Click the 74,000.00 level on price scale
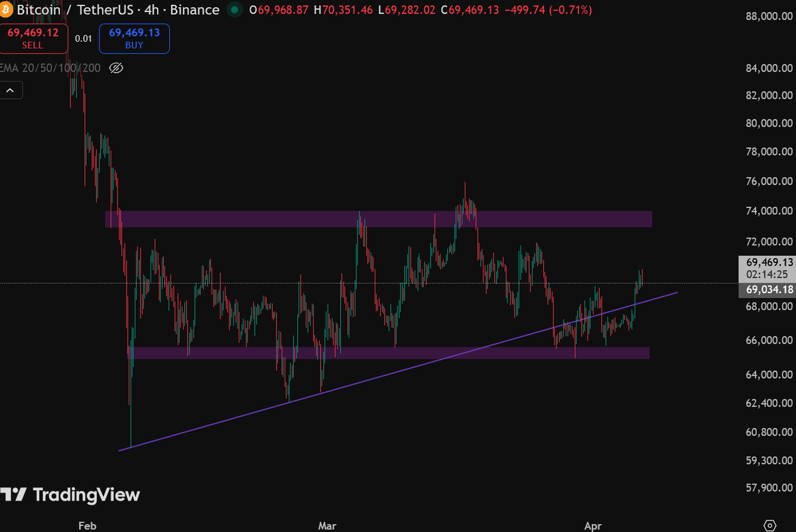This screenshot has width=796, height=532. (x=769, y=211)
